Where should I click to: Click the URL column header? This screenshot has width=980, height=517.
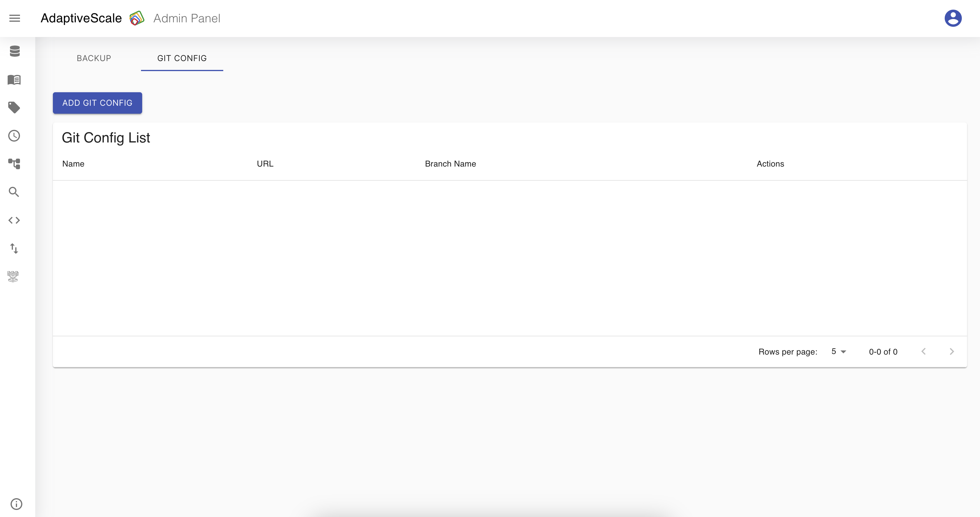click(x=265, y=164)
